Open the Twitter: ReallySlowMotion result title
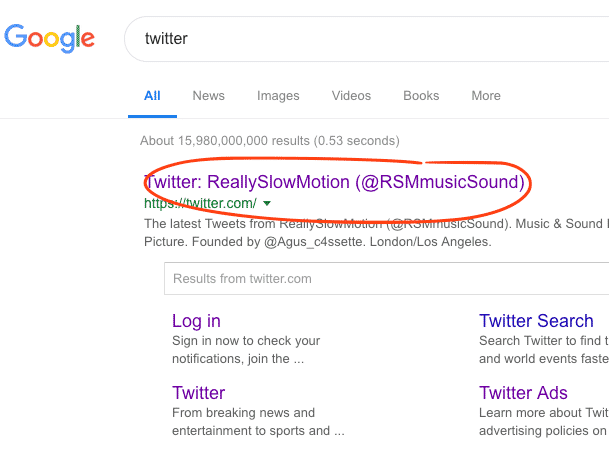609x465 pixels. click(x=334, y=182)
